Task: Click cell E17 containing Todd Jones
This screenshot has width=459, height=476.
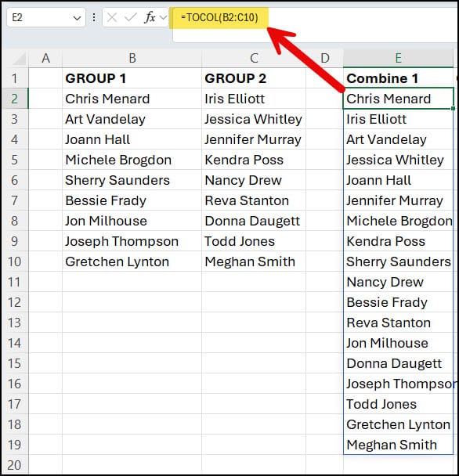Action: coord(398,404)
